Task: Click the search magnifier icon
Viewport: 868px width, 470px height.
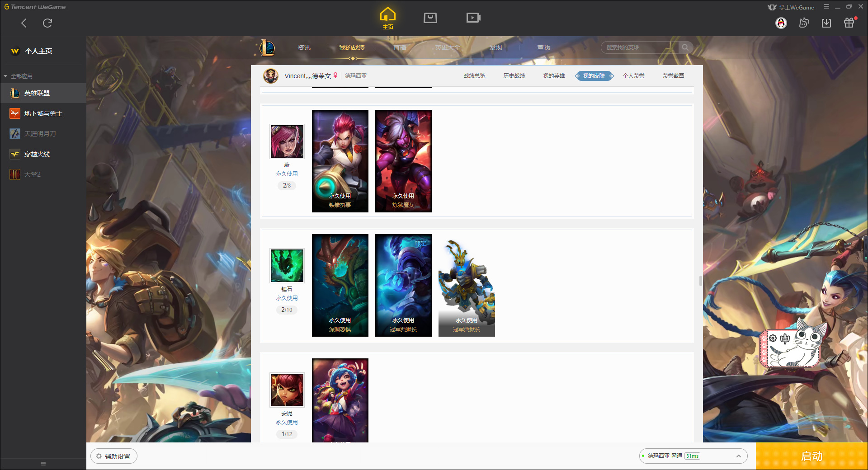Action: pyautogui.click(x=685, y=47)
